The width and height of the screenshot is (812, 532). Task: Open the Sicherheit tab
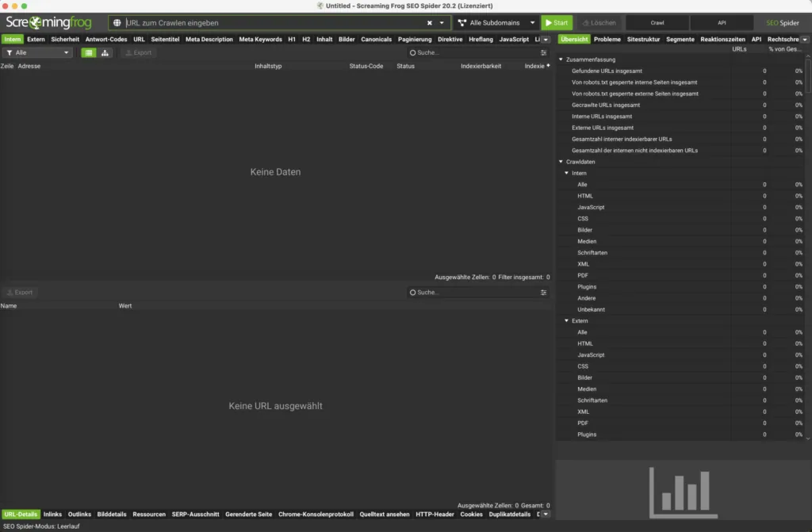65,40
